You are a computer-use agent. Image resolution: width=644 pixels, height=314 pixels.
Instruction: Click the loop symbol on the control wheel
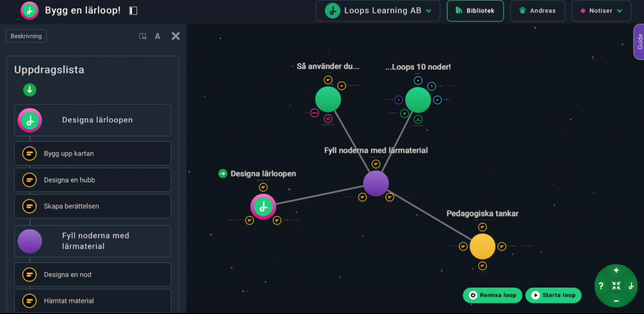pyautogui.click(x=631, y=286)
